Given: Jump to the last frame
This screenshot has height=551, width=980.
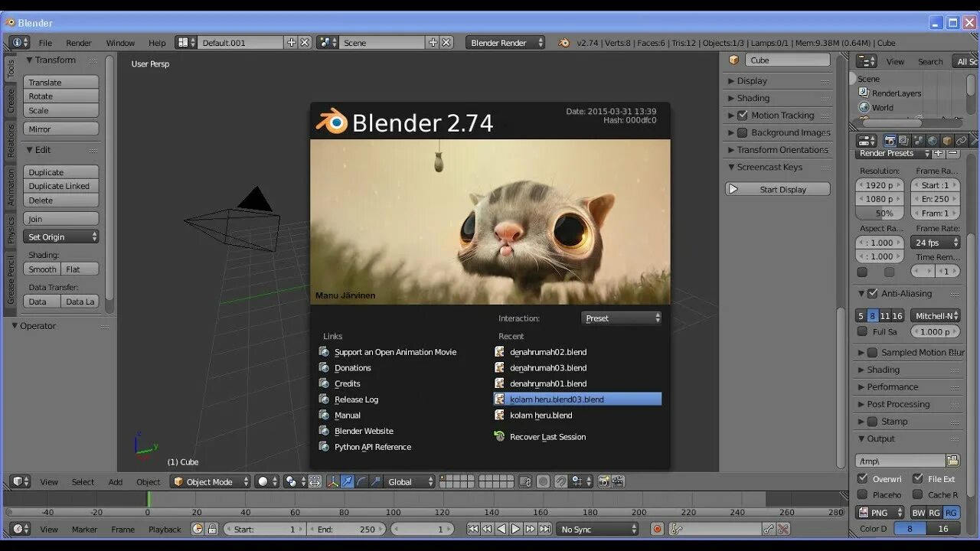Looking at the screenshot, I should click(x=545, y=529).
